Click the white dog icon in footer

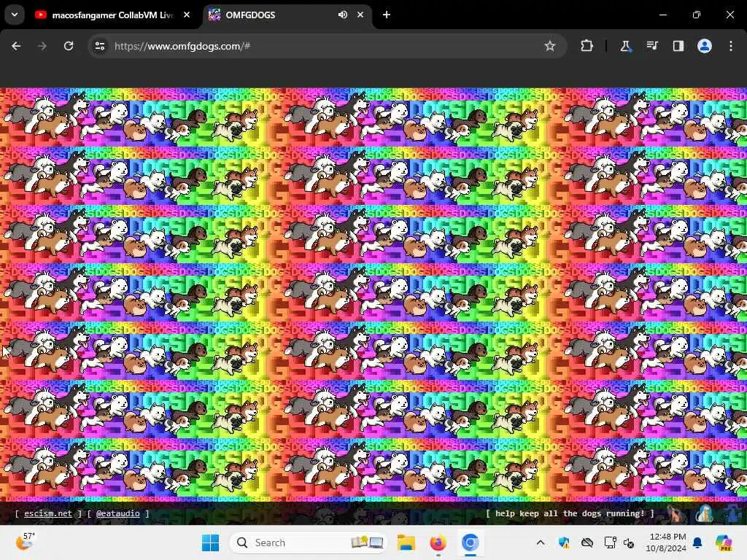(x=705, y=514)
